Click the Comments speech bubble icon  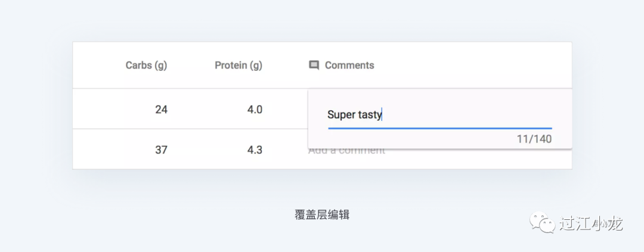tap(314, 66)
